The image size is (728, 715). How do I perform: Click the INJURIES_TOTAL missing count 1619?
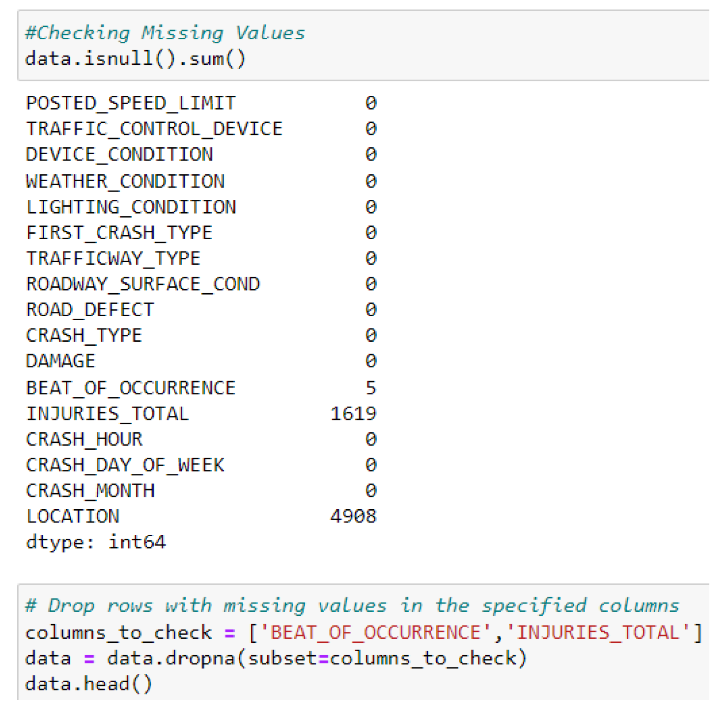(x=353, y=413)
